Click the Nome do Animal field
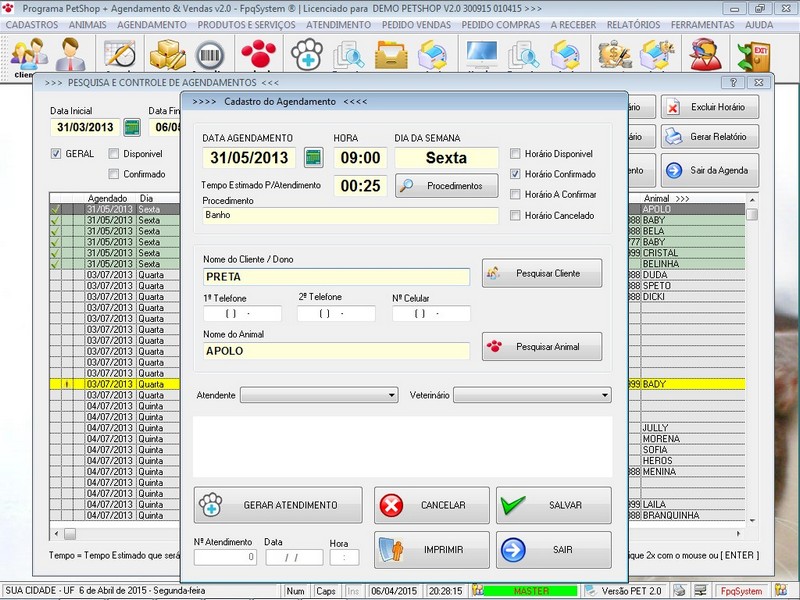This screenshot has height=600, width=800. [335, 351]
